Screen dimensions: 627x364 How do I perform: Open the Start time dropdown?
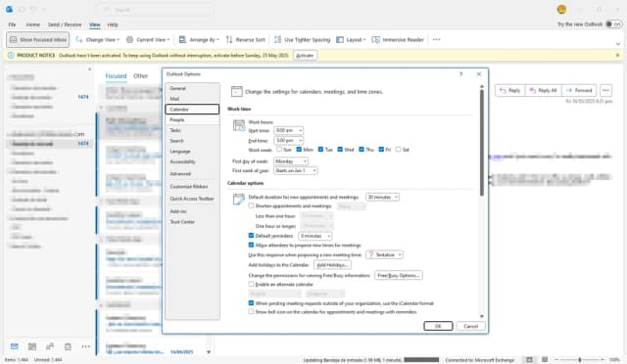point(288,131)
